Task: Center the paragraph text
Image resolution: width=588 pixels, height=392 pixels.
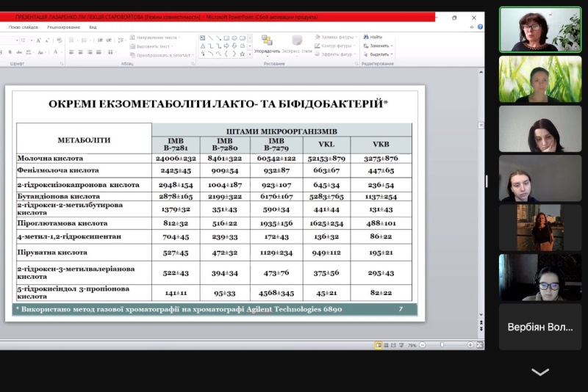Action: [80, 52]
